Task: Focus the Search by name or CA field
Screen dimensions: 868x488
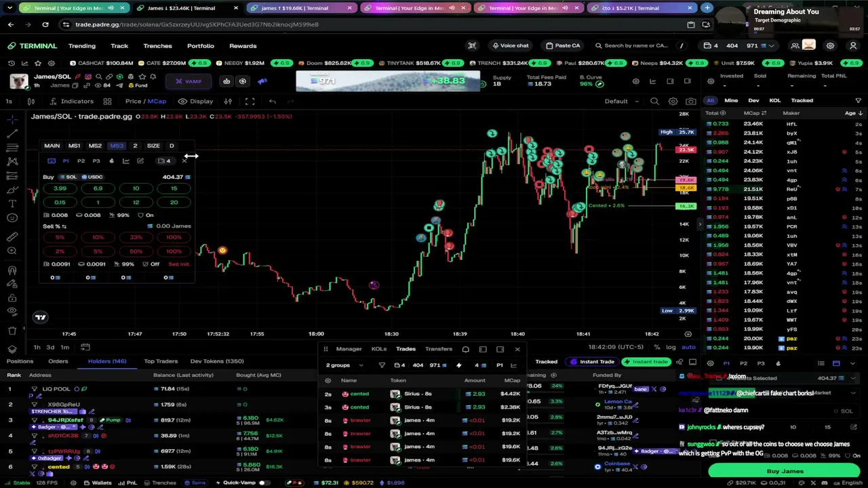Action: click(635, 46)
